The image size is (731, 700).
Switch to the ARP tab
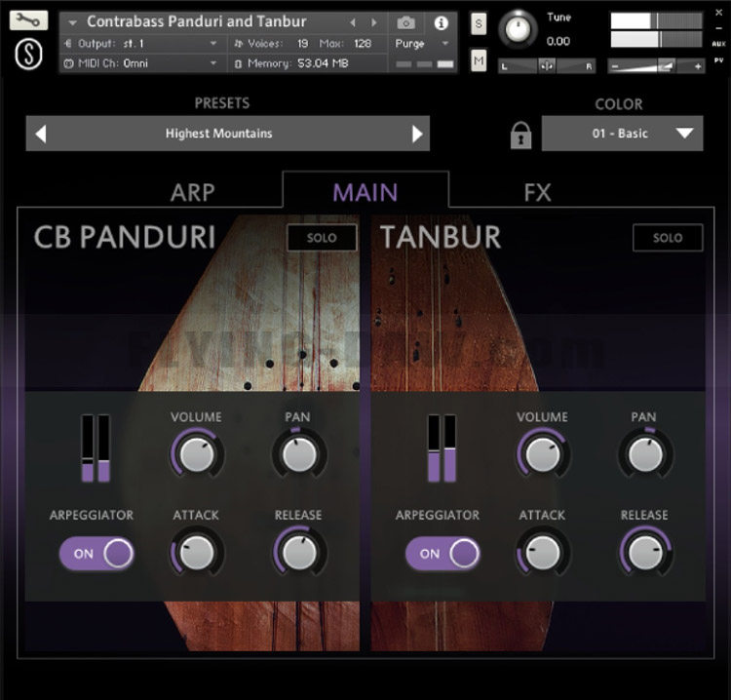[193, 193]
